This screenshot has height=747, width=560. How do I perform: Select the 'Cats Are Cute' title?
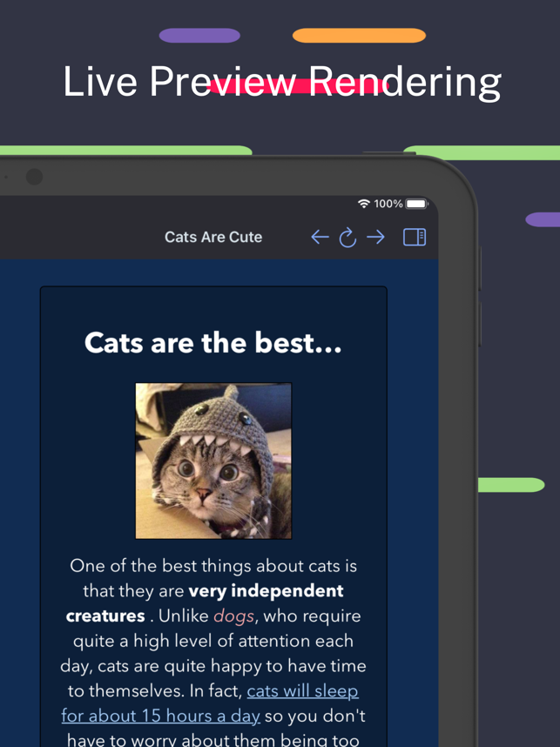(x=213, y=237)
